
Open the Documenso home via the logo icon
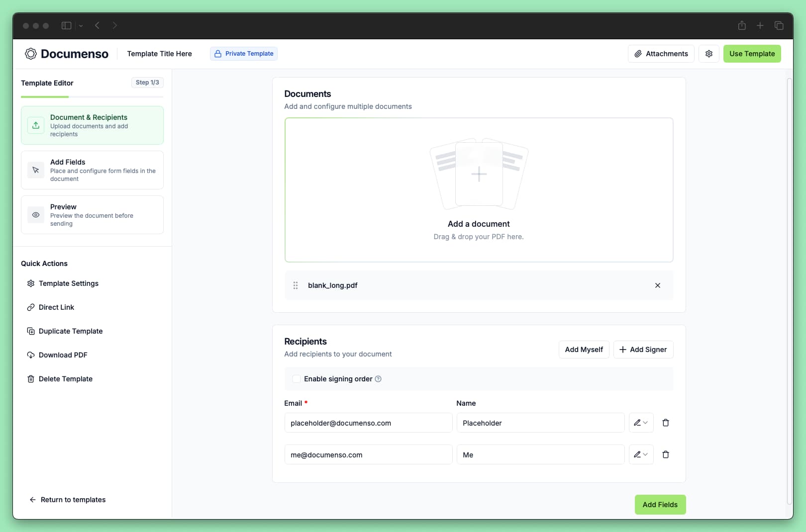click(30, 54)
